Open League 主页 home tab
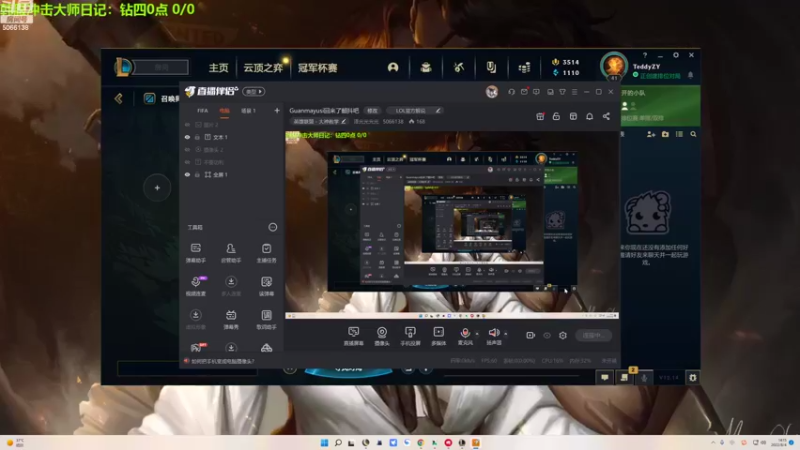The height and width of the screenshot is (450, 800). point(218,68)
